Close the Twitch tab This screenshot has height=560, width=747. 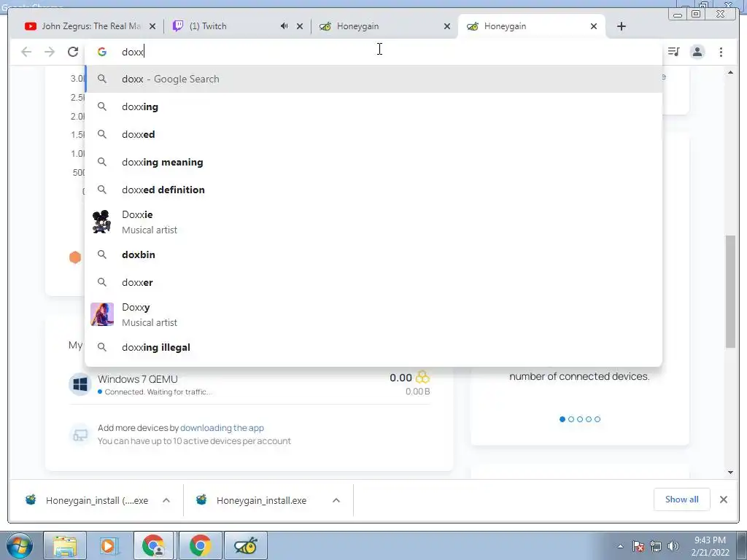tap(300, 26)
